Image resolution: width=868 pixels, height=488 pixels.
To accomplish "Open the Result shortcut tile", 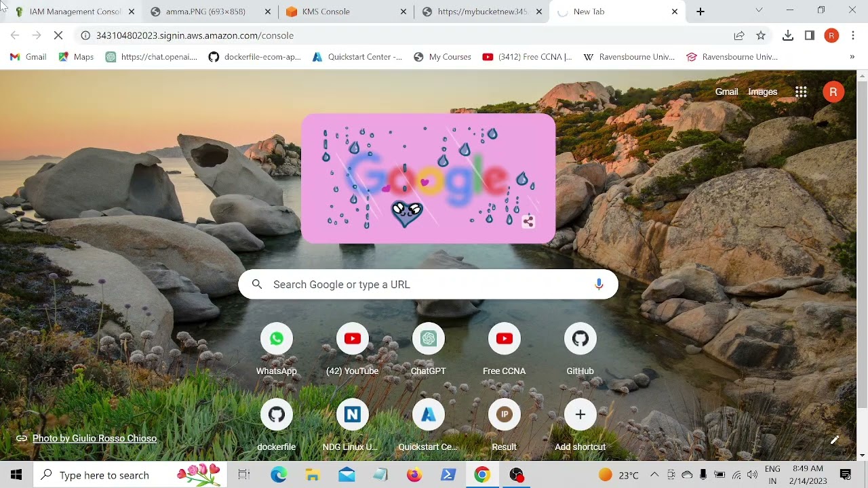I will click(x=505, y=425).
